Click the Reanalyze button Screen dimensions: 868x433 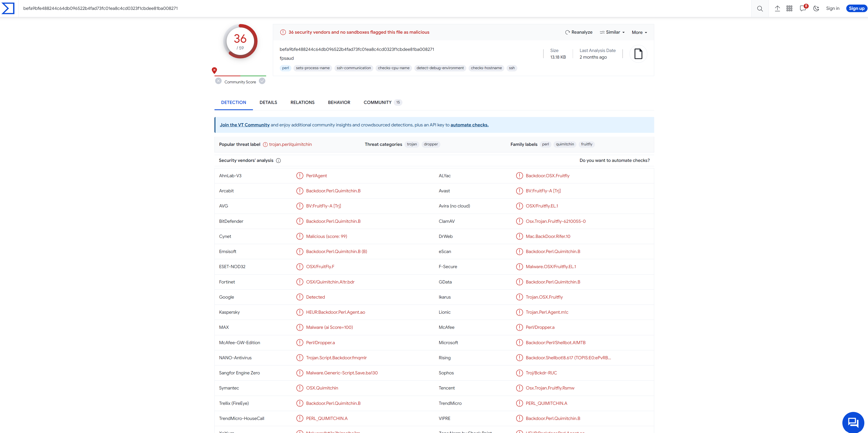tap(579, 32)
